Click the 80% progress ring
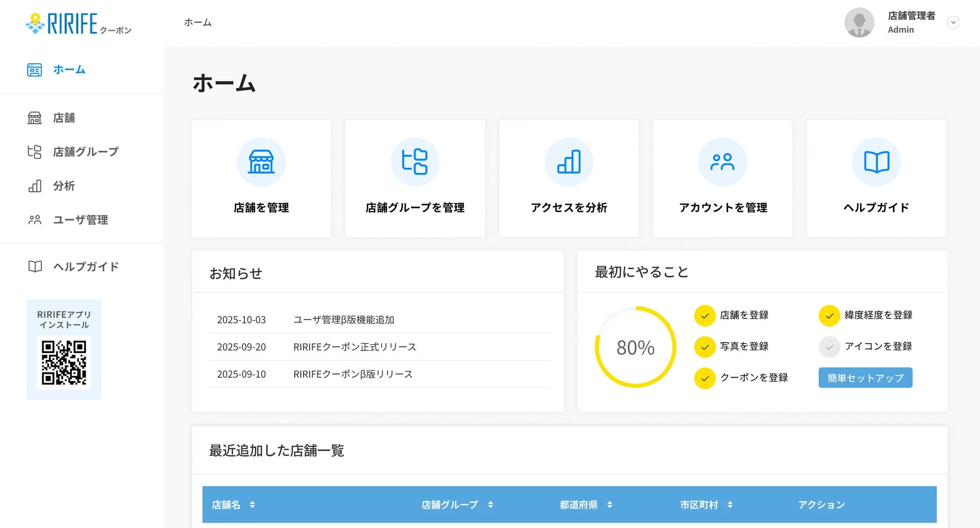 tap(635, 347)
